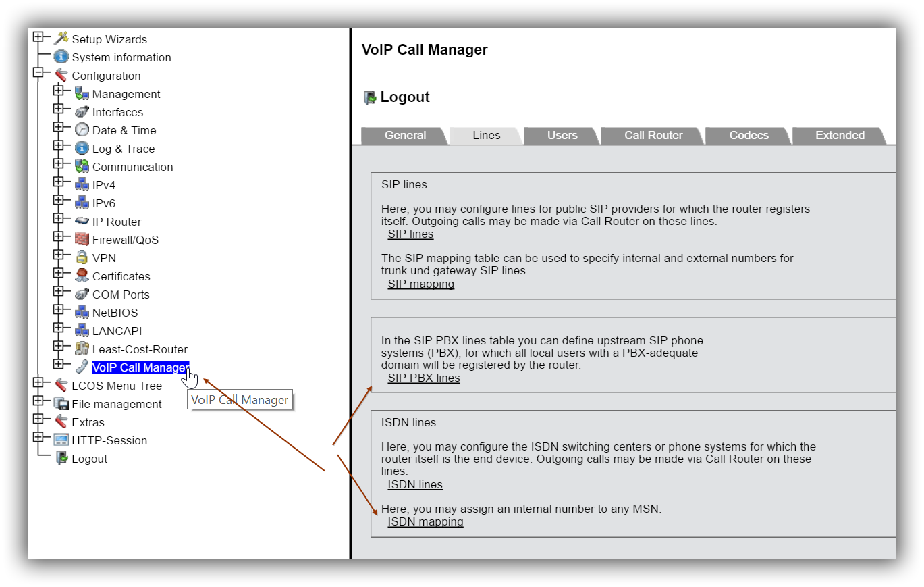Click the System information icon
This screenshot has height=587, width=924.
click(61, 57)
